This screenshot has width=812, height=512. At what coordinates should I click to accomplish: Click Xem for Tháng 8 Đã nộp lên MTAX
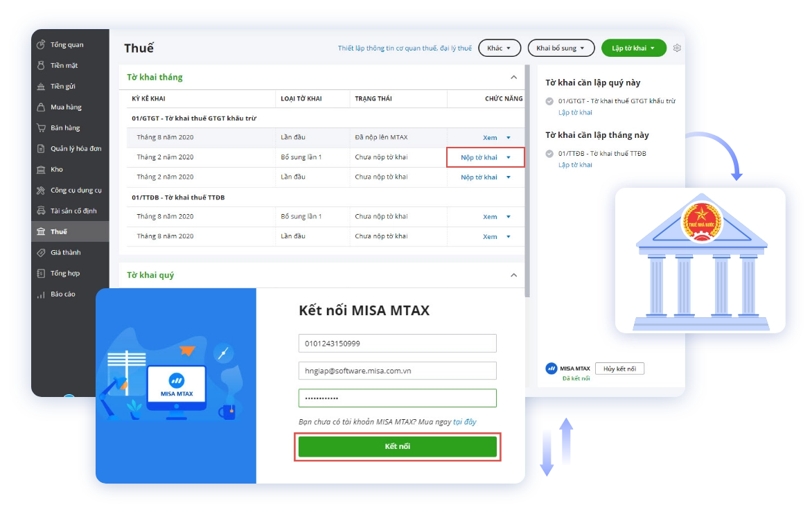[x=490, y=138]
